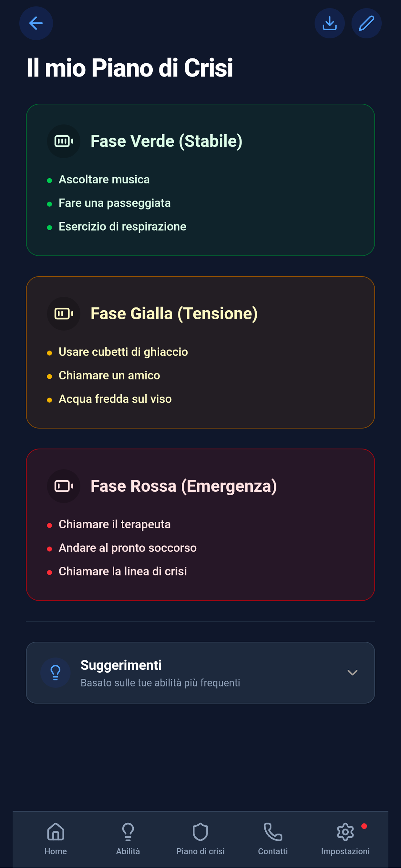401x868 pixels.
Task: Click the half battery icon in Fase Gialla
Action: (x=64, y=313)
